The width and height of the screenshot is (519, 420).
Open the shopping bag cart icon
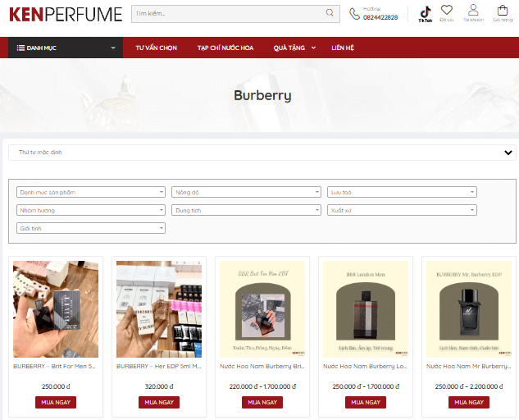pos(503,11)
